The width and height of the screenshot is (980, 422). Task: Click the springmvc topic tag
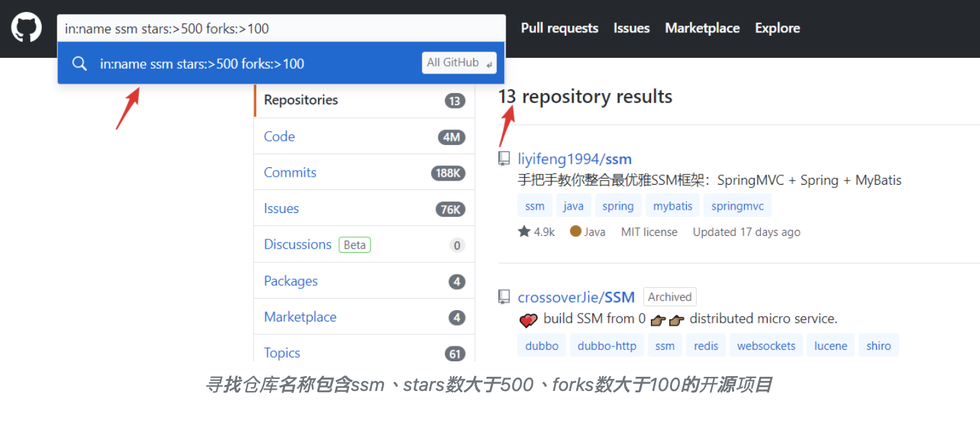(x=737, y=206)
